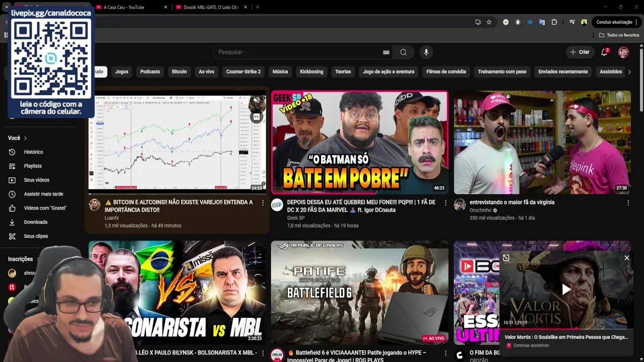Click Concluir atualização button
Viewport: 644px width, 362px height.
[x=617, y=22]
